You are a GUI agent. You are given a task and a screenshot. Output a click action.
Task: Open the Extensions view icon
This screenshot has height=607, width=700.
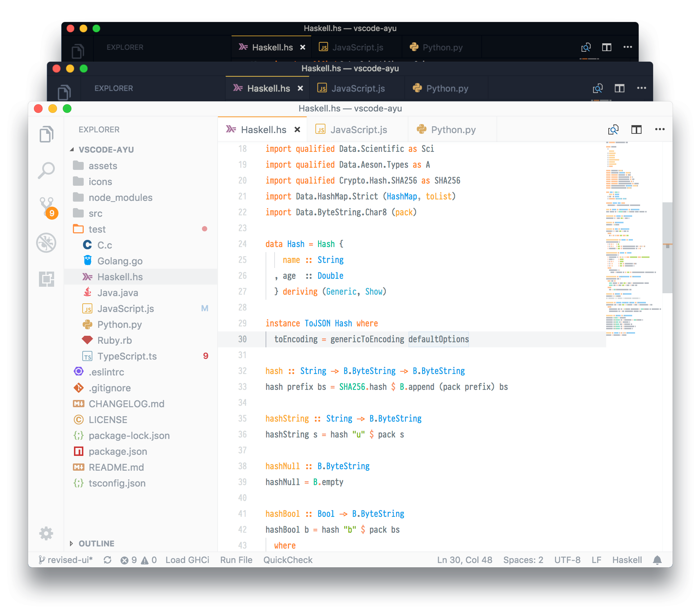pos(46,279)
